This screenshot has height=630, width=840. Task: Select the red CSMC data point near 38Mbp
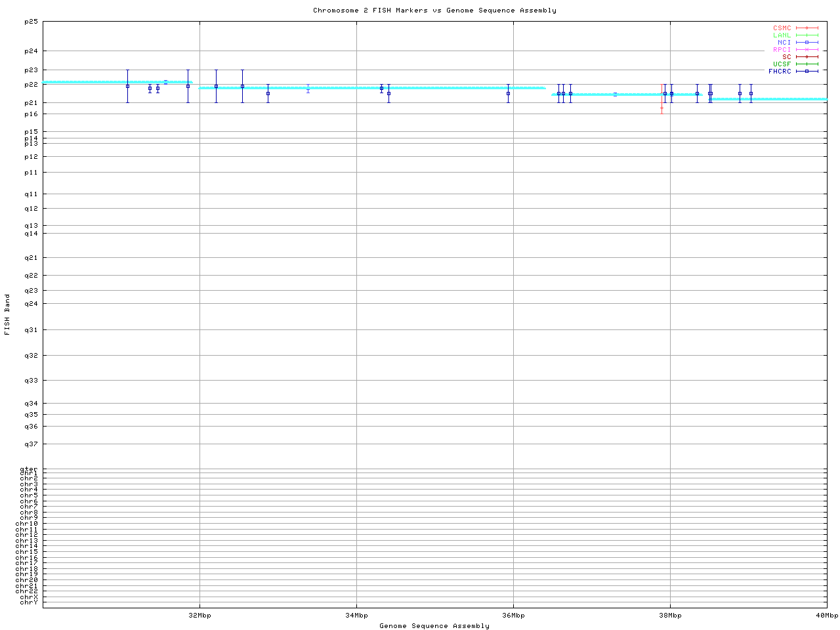tap(661, 108)
